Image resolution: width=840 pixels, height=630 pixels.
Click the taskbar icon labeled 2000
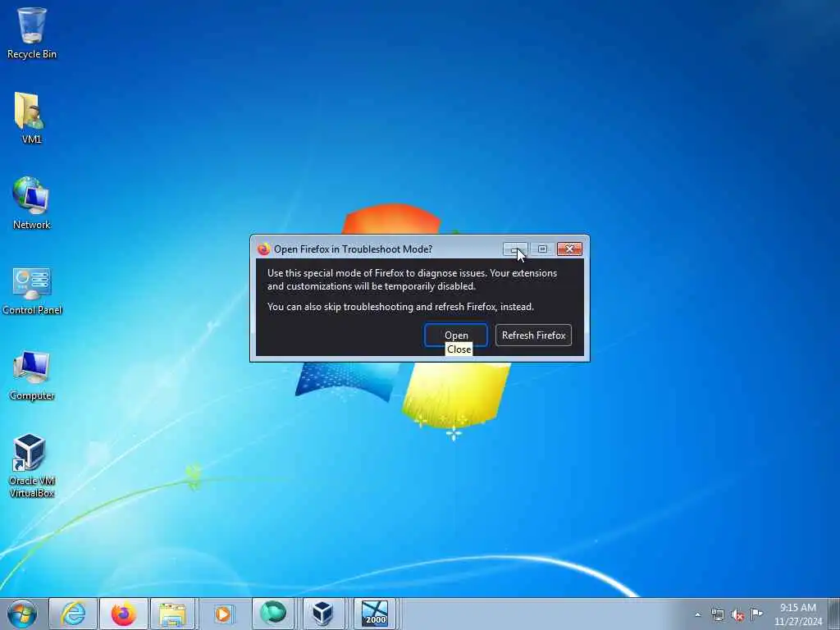point(374,614)
